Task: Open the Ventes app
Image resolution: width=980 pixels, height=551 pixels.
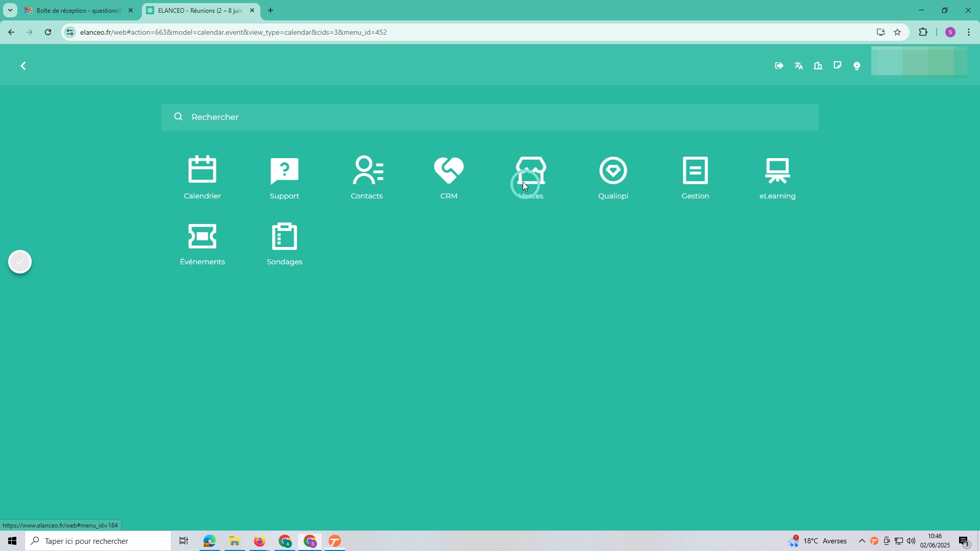Action: point(531,178)
